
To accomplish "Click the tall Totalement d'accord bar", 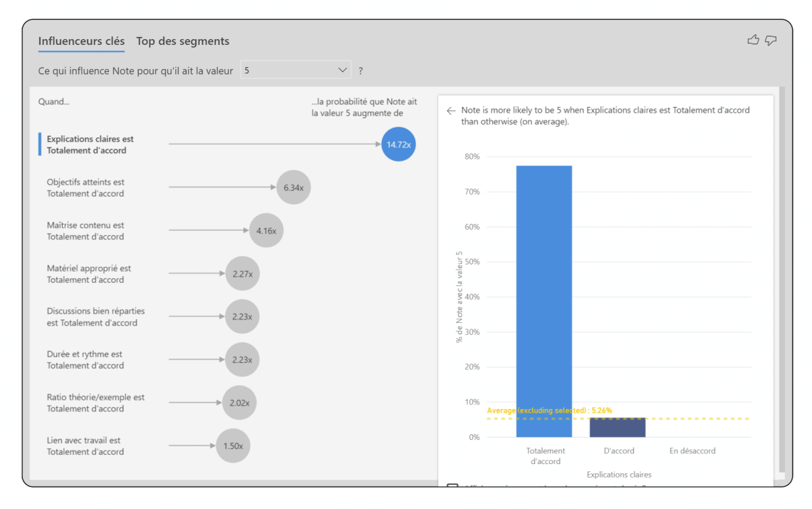I will click(x=544, y=299).
